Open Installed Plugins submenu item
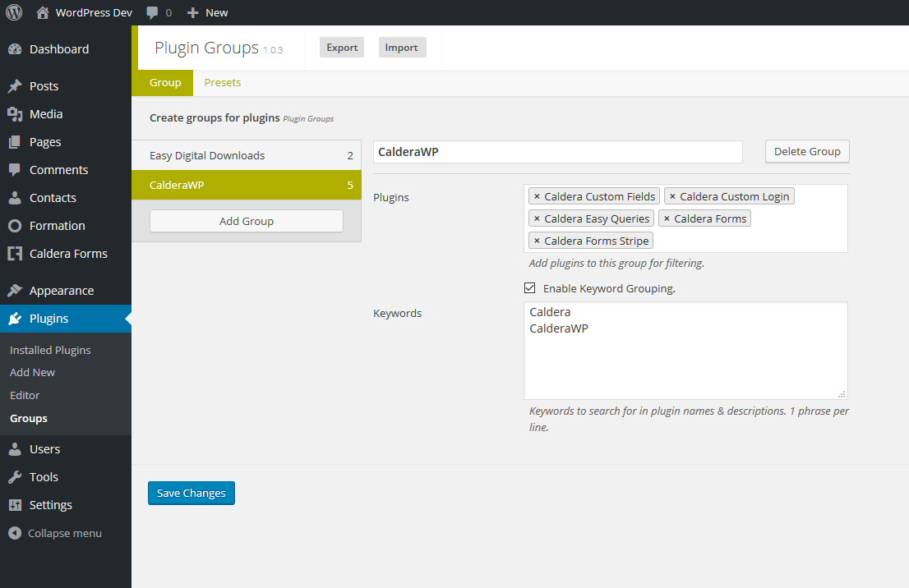The width and height of the screenshot is (909, 588). (50, 350)
